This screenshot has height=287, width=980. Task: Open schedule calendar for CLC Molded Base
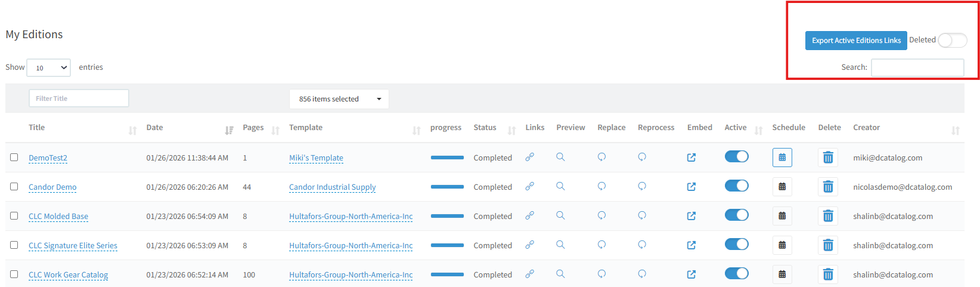pyautogui.click(x=782, y=216)
